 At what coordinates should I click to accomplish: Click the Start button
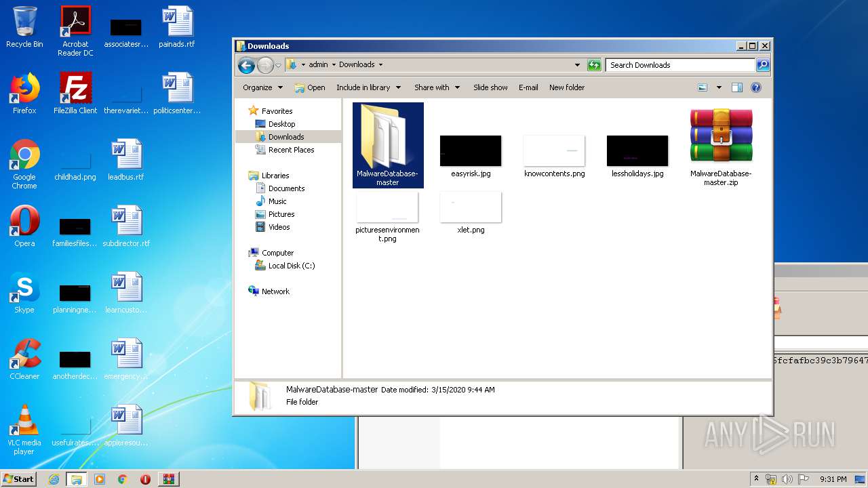click(19, 479)
